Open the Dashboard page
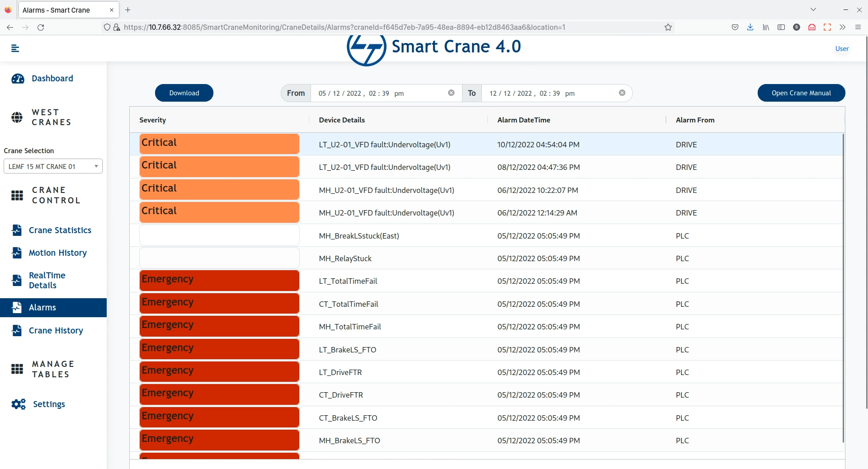The height and width of the screenshot is (469, 868). (x=52, y=79)
